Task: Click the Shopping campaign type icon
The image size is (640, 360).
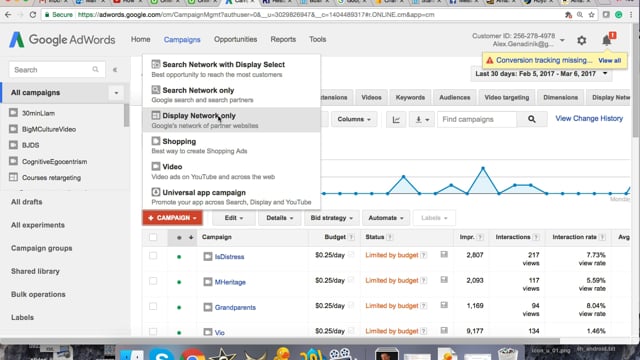Action: click(156, 141)
